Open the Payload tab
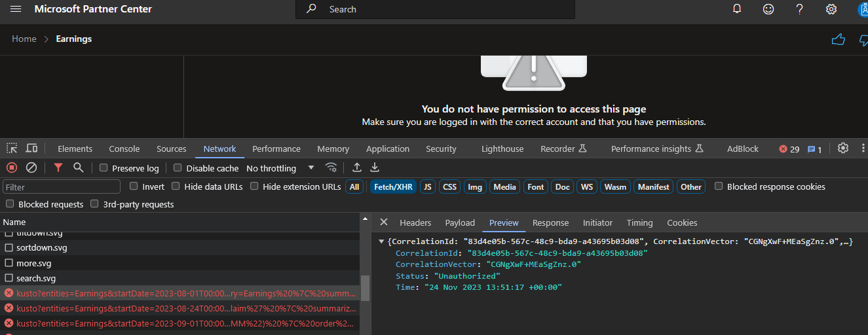Image resolution: width=868 pixels, height=335 pixels. [460, 222]
